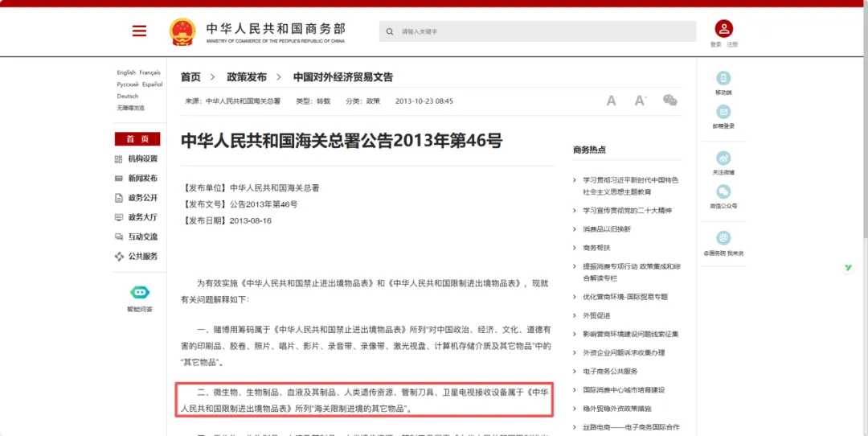The image size is (868, 436).
Task: Click the 机构设置 sidebar icon
Action: pyautogui.click(x=118, y=159)
